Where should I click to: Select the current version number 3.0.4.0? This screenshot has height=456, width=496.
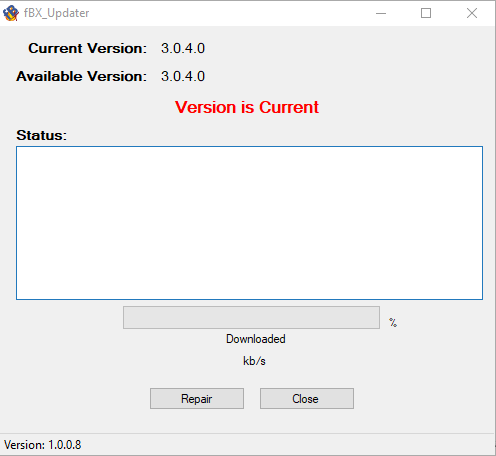(x=183, y=49)
